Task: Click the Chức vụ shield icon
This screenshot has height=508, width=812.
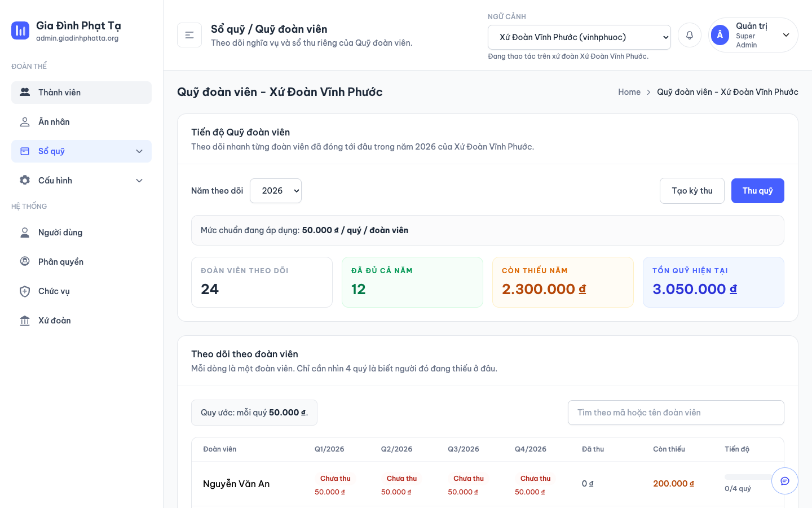Action: coord(25,291)
